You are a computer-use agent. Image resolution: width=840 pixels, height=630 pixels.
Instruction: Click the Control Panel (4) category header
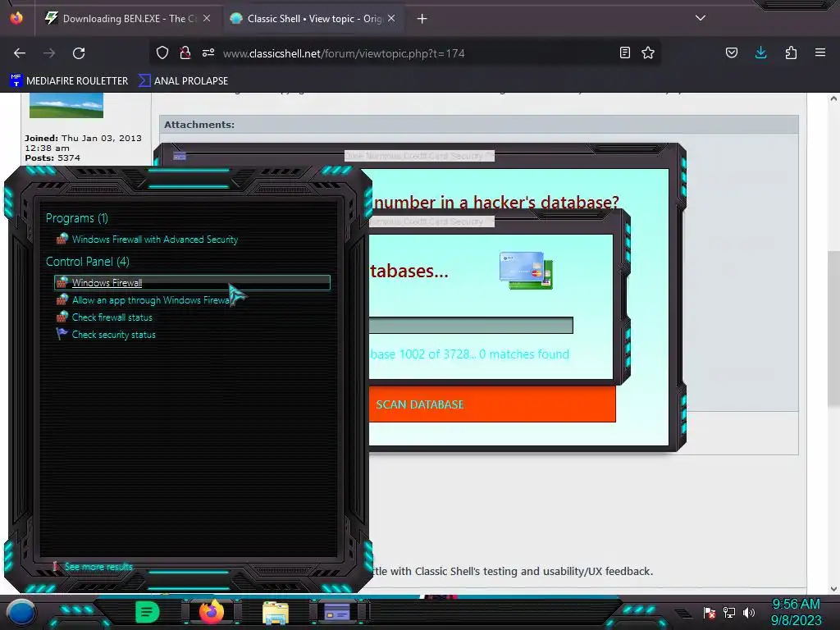tap(87, 262)
